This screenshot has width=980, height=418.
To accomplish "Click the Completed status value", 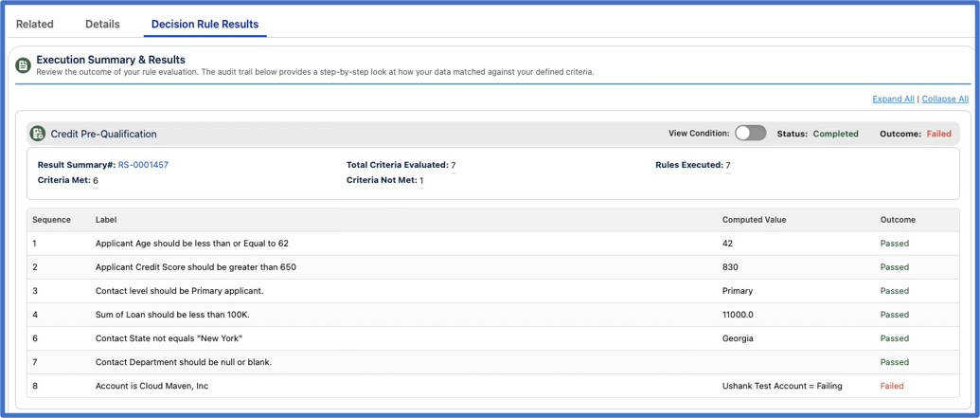I will (836, 134).
